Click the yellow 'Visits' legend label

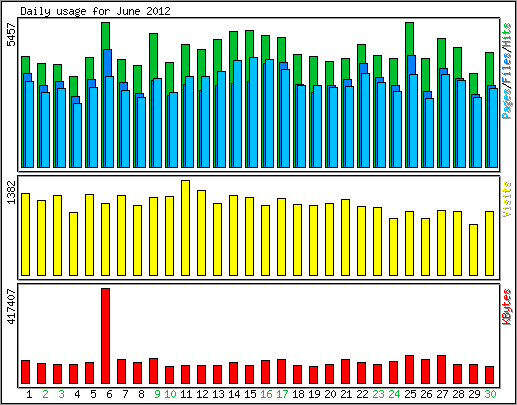pos(507,199)
